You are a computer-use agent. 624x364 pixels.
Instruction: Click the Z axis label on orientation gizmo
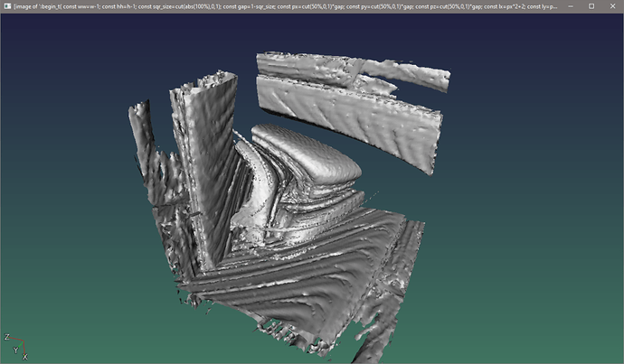click(x=6, y=337)
